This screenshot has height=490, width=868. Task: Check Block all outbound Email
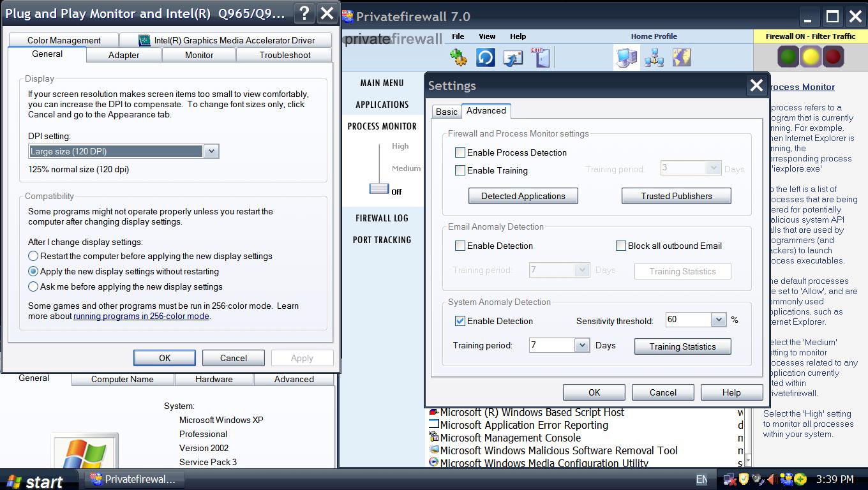click(x=620, y=246)
